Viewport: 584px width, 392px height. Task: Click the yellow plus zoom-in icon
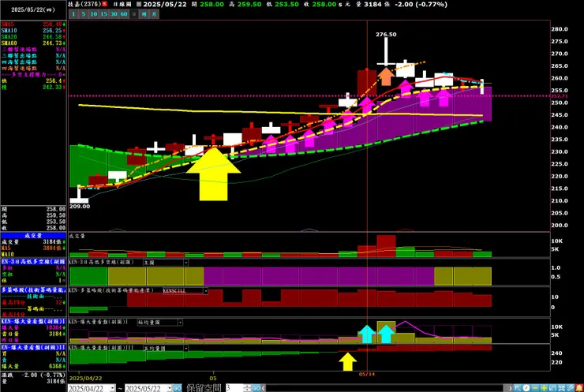544,388
